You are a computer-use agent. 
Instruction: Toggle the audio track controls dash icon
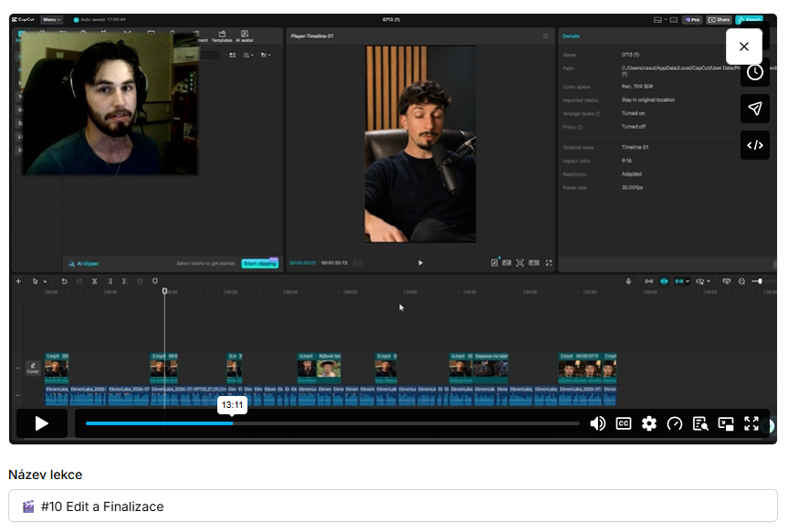pyautogui.click(x=17, y=395)
